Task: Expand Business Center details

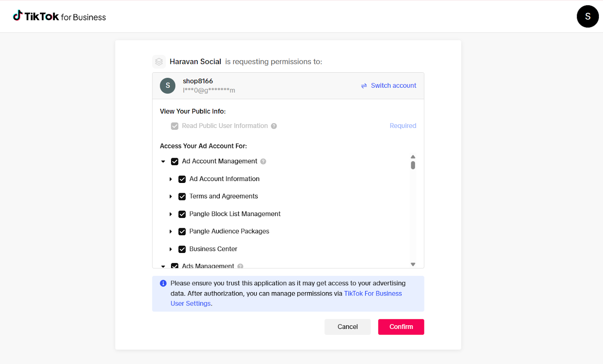Action: pyautogui.click(x=171, y=249)
